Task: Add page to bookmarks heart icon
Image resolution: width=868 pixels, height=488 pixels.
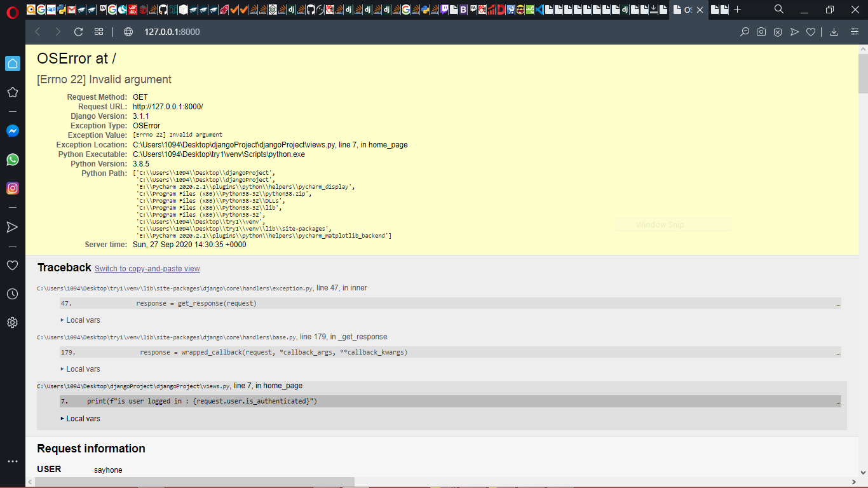Action: tap(810, 32)
